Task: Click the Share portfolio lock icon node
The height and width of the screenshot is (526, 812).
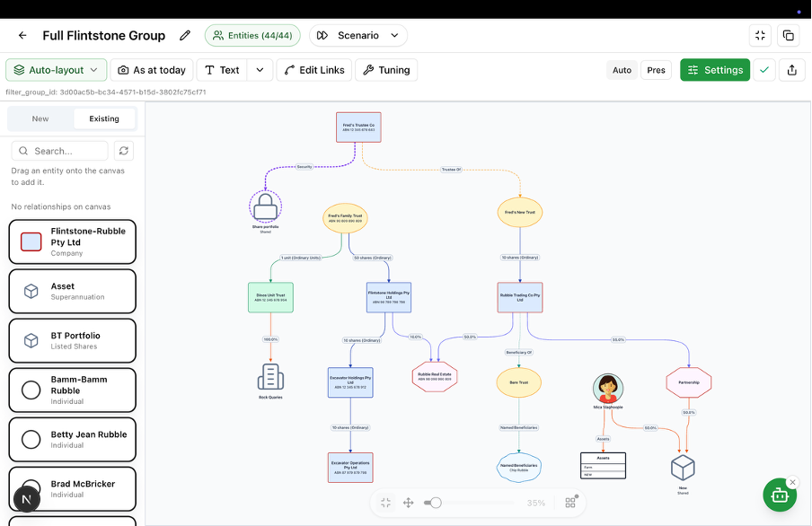Action: click(265, 206)
